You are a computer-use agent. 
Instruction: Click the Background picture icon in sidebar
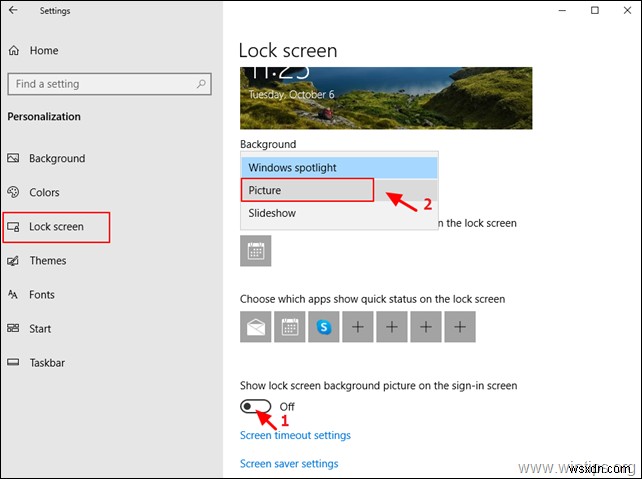[x=13, y=158]
